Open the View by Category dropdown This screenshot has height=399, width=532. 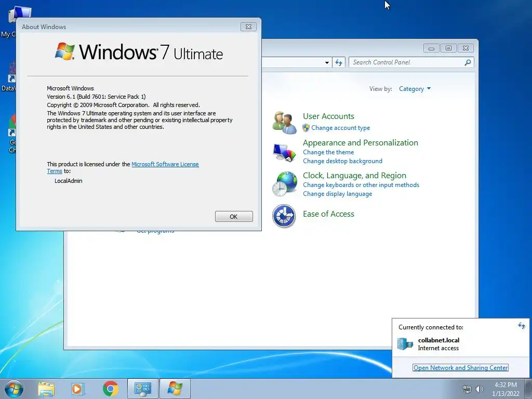[x=415, y=89]
